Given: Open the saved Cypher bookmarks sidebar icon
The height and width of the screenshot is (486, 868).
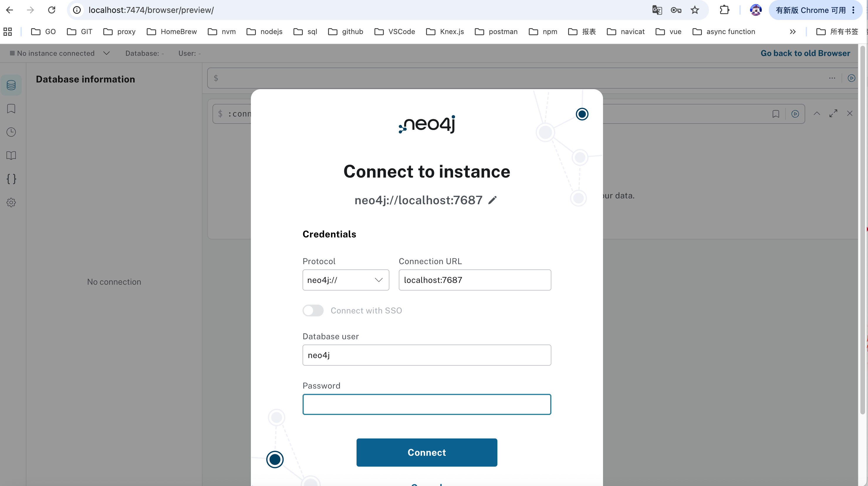Looking at the screenshot, I should coord(11,109).
